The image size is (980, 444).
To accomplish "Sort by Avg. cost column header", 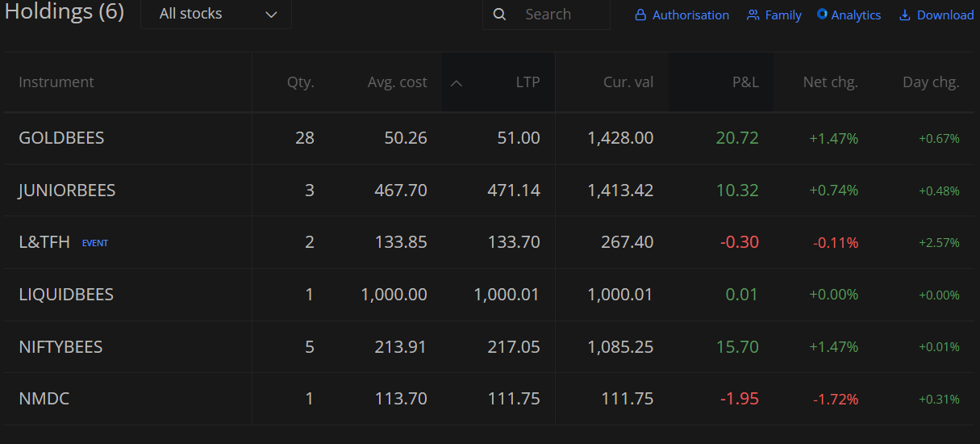I will click(398, 82).
